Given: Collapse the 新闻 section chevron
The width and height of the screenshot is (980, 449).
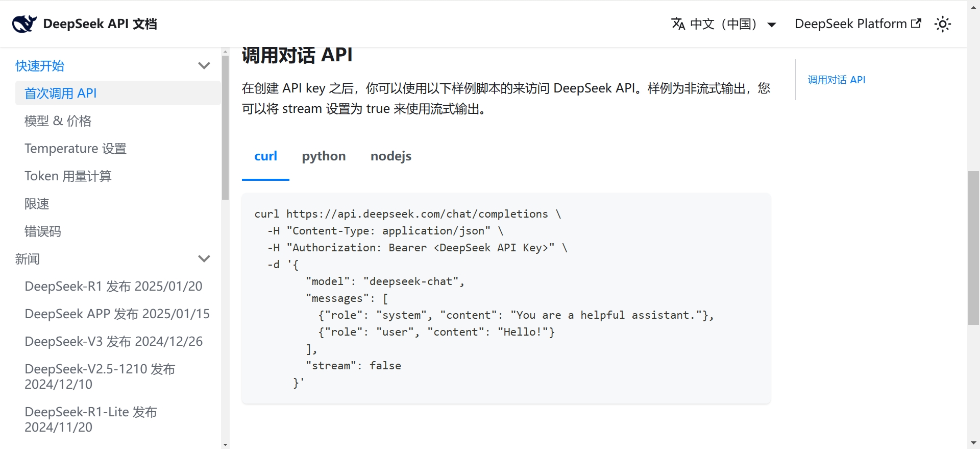Looking at the screenshot, I should (x=204, y=259).
